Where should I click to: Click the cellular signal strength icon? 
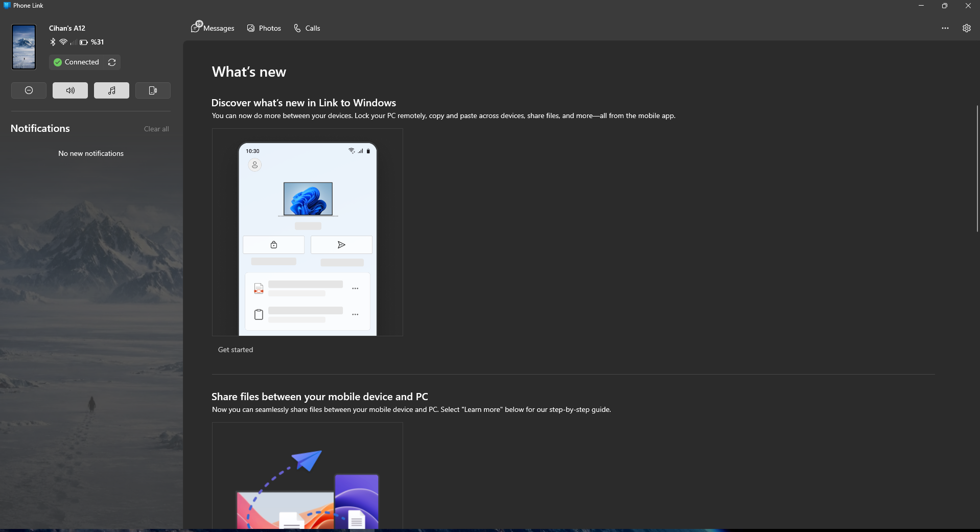click(74, 42)
